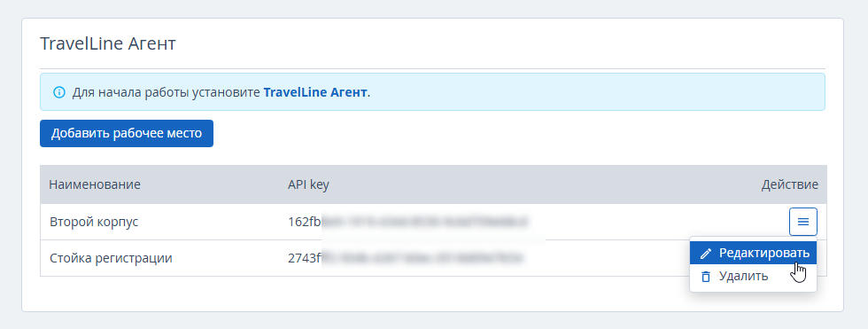
Task: Click the Добавить рабочее место button
Action: click(x=126, y=134)
